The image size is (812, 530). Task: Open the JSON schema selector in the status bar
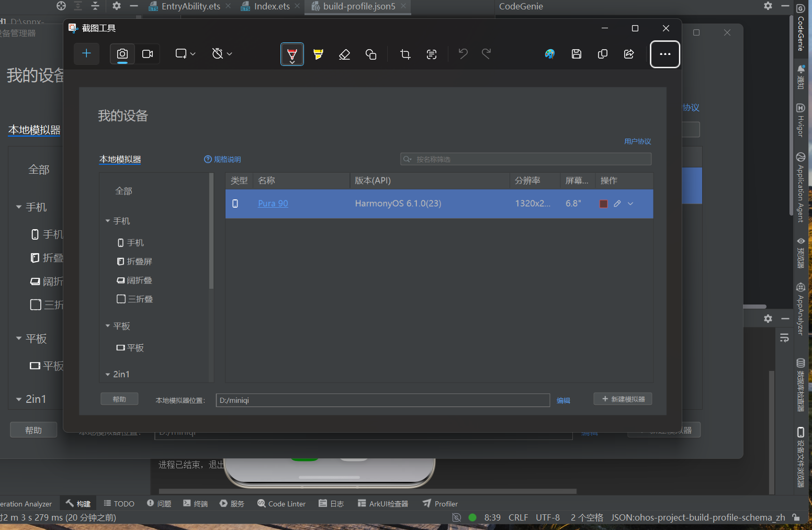coord(698,517)
